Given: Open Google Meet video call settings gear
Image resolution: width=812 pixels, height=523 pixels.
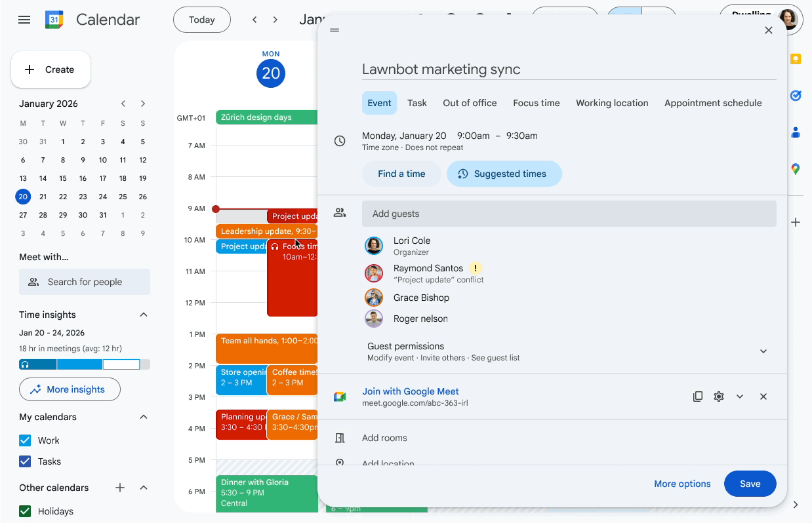Looking at the screenshot, I should tap(719, 397).
